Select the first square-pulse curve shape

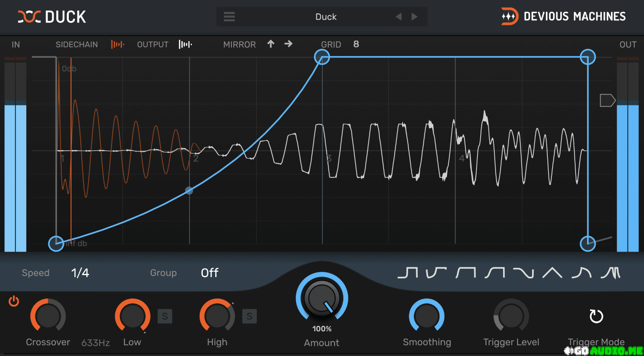tap(408, 273)
